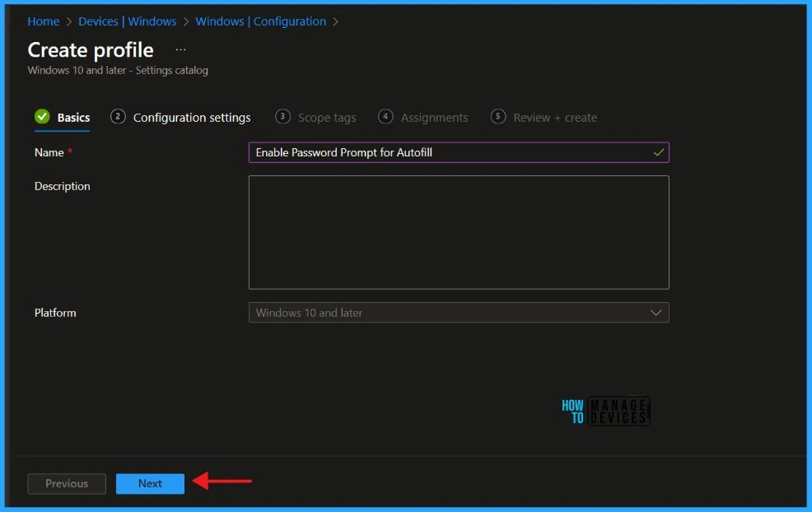This screenshot has height=512, width=812.
Task: Open Windows | Configuration breadcrumb
Action: point(260,21)
